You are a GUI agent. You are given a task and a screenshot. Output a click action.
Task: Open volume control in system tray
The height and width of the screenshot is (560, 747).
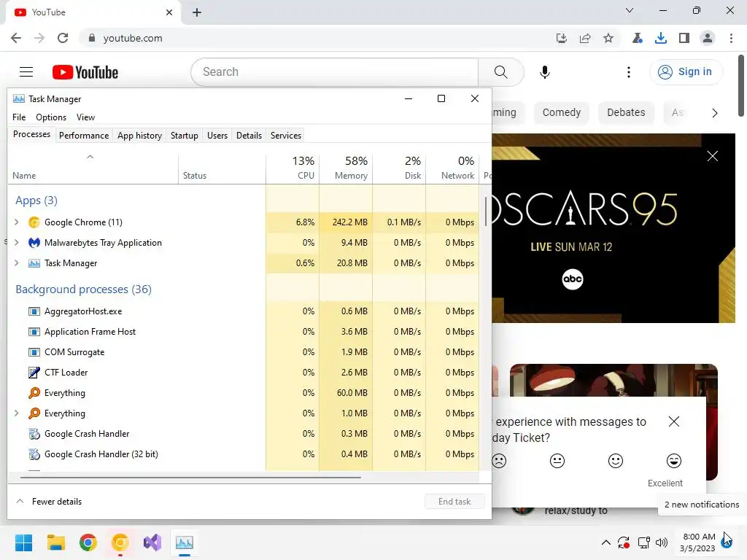(661, 542)
